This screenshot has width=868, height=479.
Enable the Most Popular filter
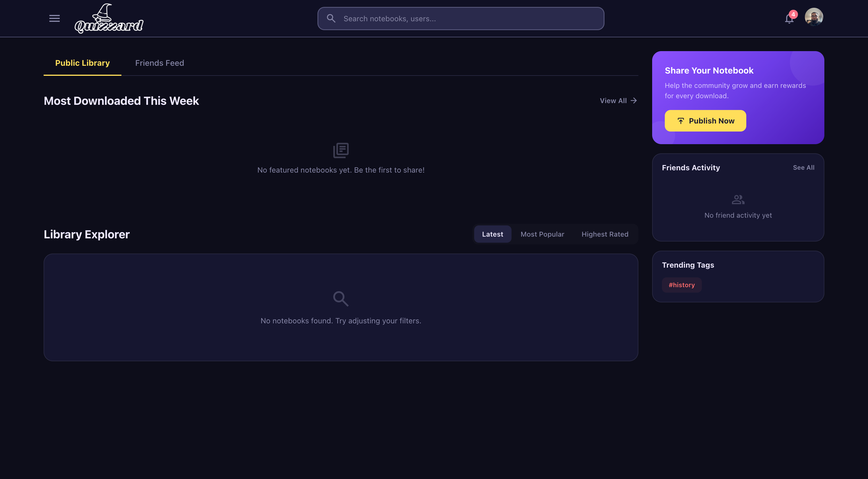542,234
